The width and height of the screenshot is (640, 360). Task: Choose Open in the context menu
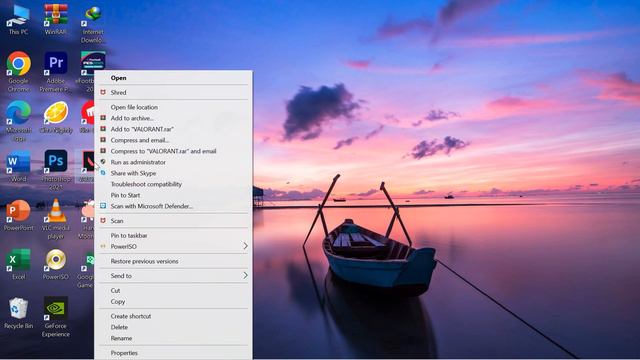[173, 78]
